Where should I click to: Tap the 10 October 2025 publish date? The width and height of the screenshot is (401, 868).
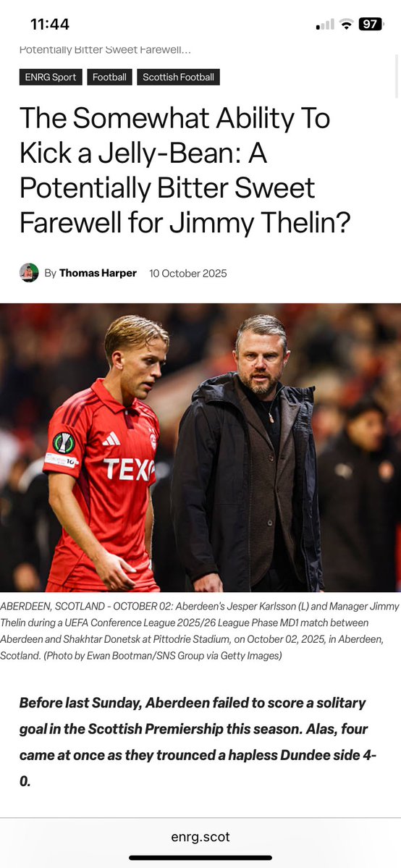[x=187, y=273]
